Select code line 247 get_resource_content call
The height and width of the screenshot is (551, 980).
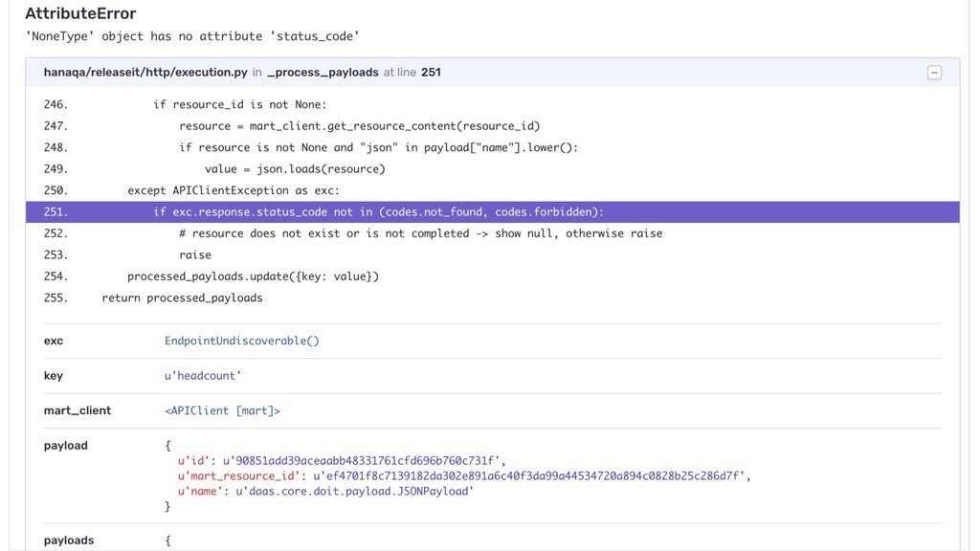[x=493, y=125]
